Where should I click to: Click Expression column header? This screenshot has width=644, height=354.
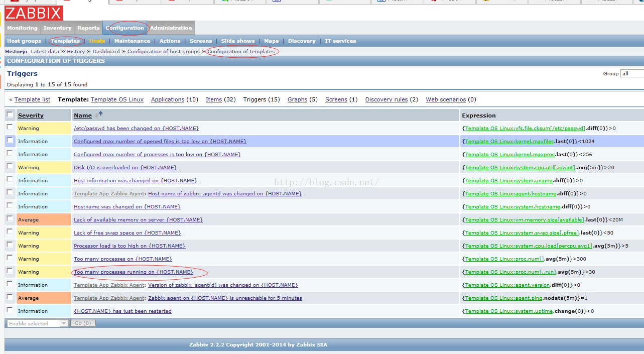tap(479, 115)
